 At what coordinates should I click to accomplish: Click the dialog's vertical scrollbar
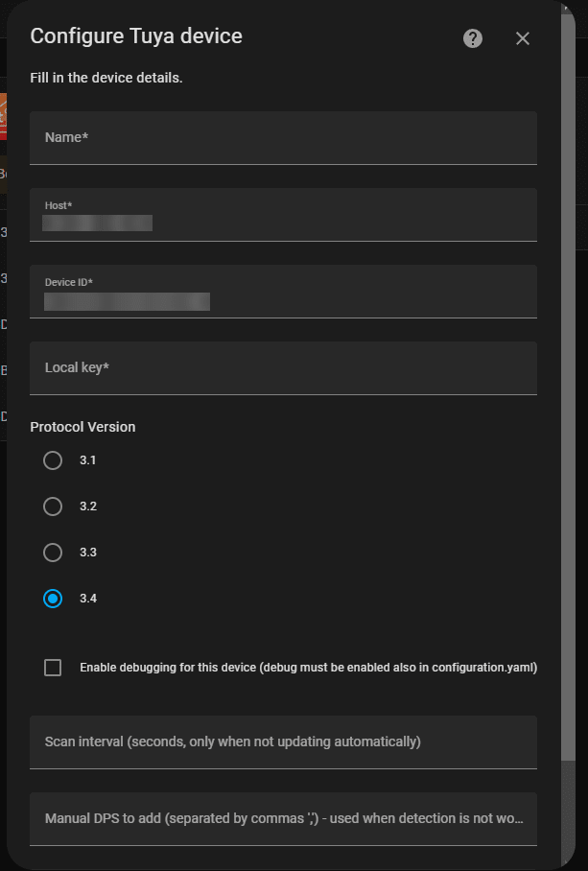(569, 384)
